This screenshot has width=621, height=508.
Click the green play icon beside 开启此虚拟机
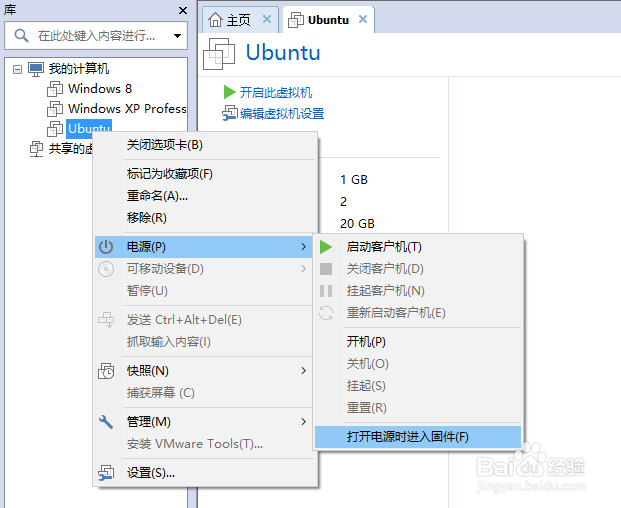pyautogui.click(x=229, y=92)
